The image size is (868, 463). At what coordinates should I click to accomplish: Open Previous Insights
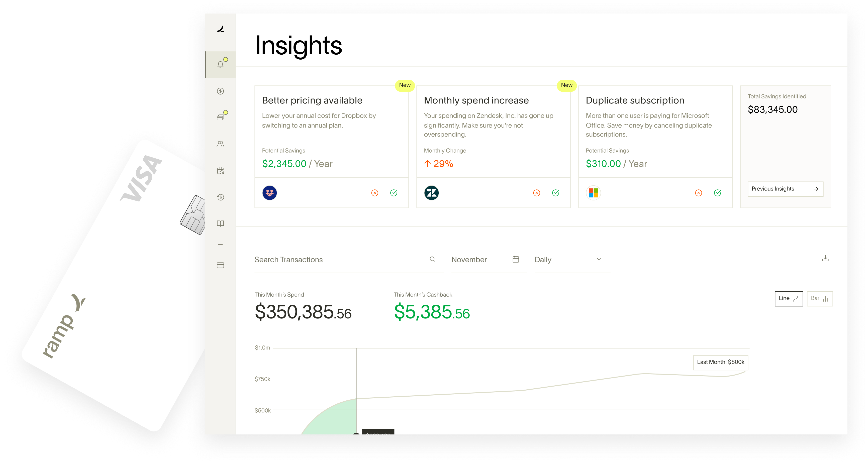click(786, 189)
